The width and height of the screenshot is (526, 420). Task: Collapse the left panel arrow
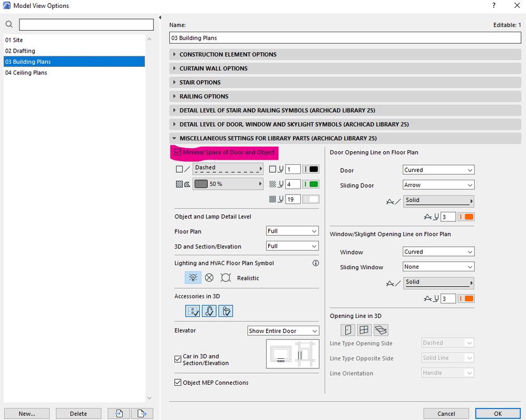pos(160,17)
